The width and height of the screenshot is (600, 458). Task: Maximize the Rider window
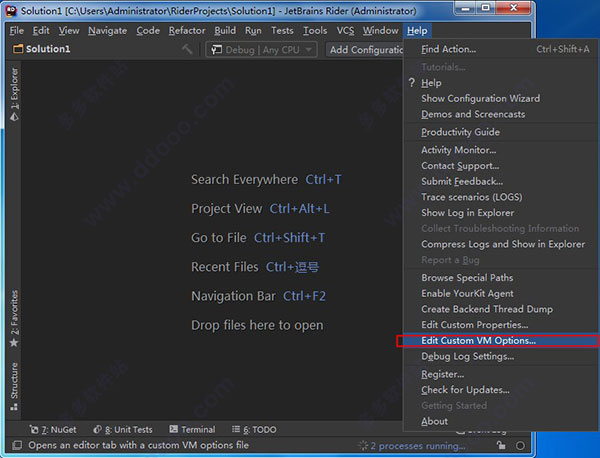pos(486,8)
